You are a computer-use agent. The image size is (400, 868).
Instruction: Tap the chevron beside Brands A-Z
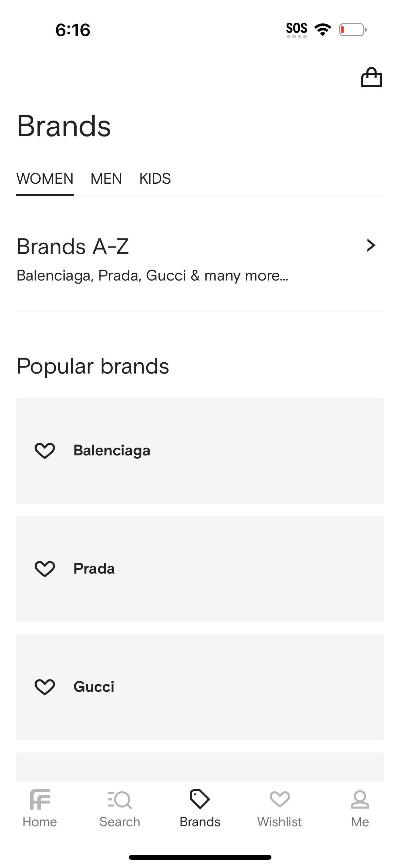371,246
